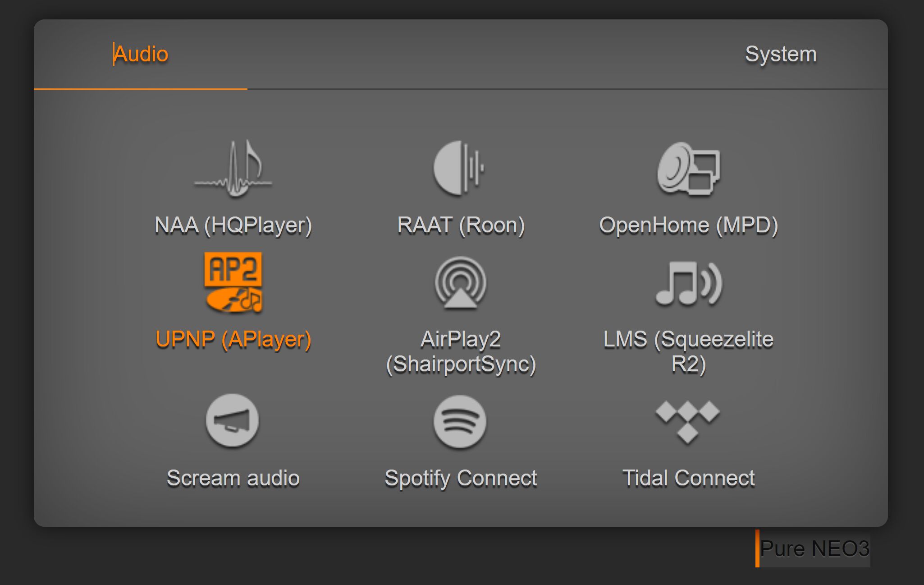The image size is (924, 585).
Task: Select the NAA HQPlayer waveform icon
Action: coord(233,168)
